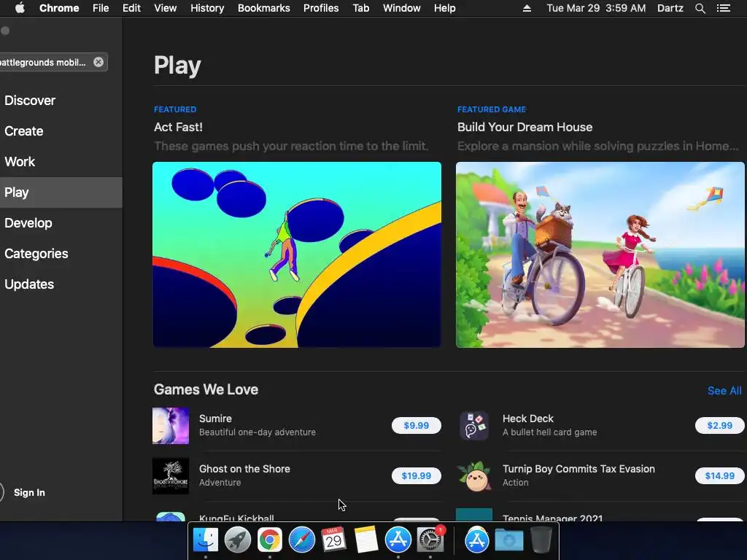The width and height of the screenshot is (747, 560).
Task: Click the eject icon in menu bar
Action: pos(527,8)
